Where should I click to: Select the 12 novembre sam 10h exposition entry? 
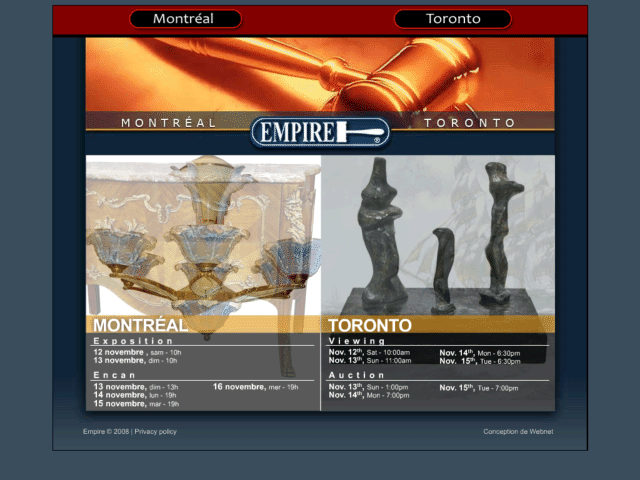coord(137,352)
